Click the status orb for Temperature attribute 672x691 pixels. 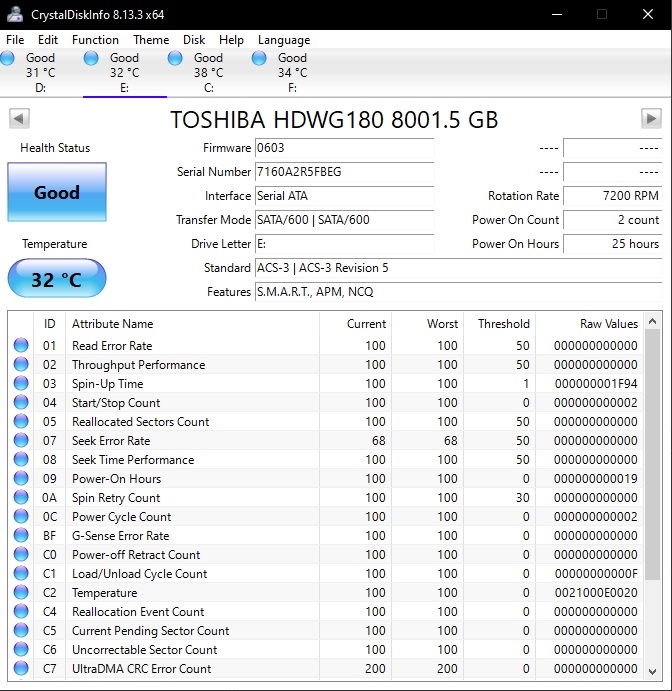click(x=21, y=592)
